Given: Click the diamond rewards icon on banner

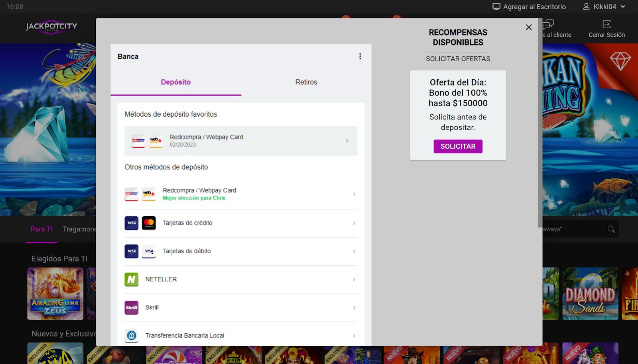Looking at the screenshot, I should [620, 61].
